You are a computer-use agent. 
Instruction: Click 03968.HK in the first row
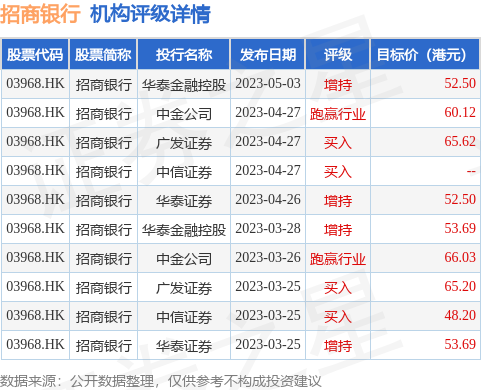(35, 83)
